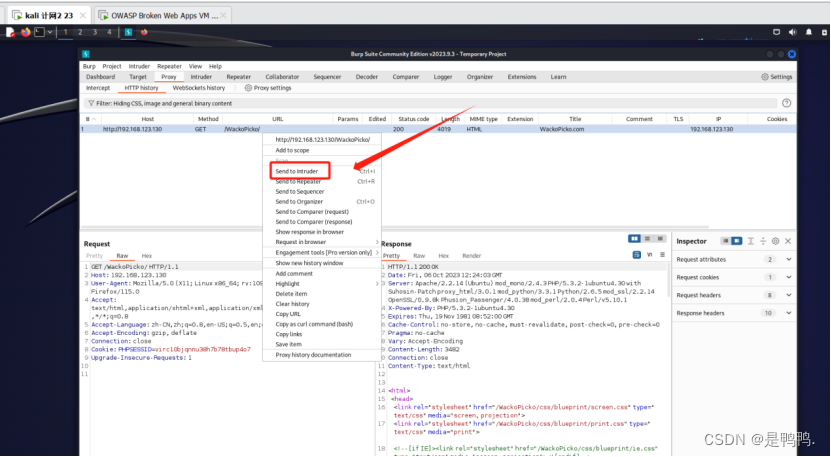
Task: Click the Burp Suite logo in title bar
Action: pyautogui.click(x=86, y=54)
